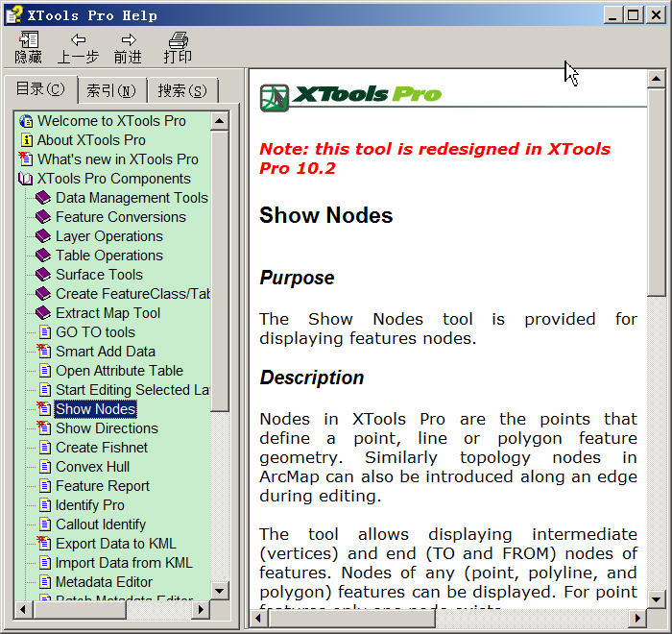Open Welcome to XTools Pro topic

coord(111,121)
